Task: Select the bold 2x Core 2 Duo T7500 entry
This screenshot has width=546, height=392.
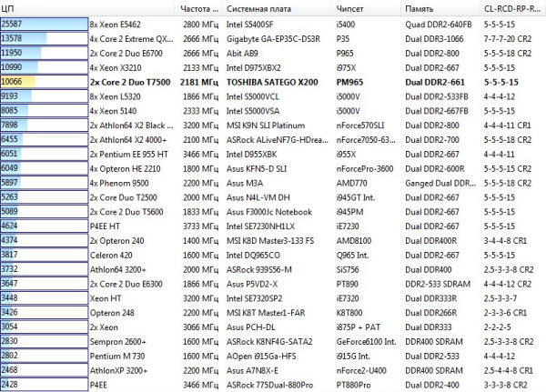Action: click(130, 83)
